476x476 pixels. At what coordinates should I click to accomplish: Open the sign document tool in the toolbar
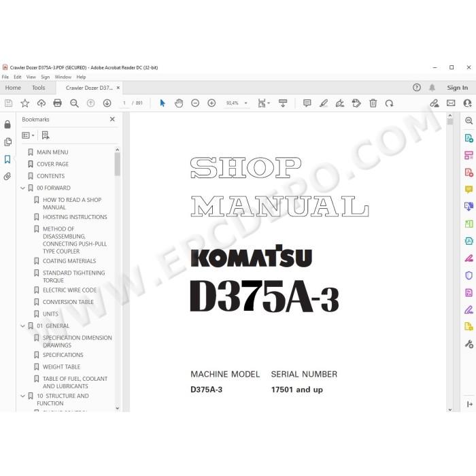tap(340, 103)
